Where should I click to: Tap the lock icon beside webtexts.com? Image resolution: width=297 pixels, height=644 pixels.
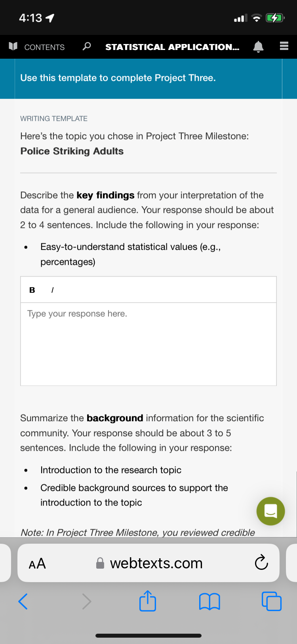pyautogui.click(x=101, y=563)
